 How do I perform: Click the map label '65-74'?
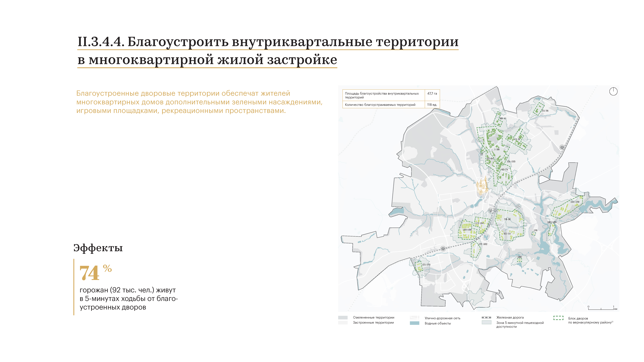(x=505, y=169)
